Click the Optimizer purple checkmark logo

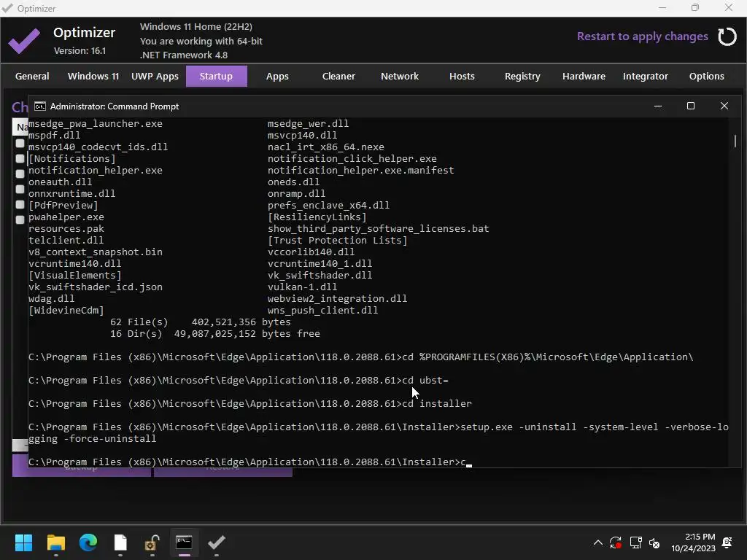pyautogui.click(x=24, y=41)
